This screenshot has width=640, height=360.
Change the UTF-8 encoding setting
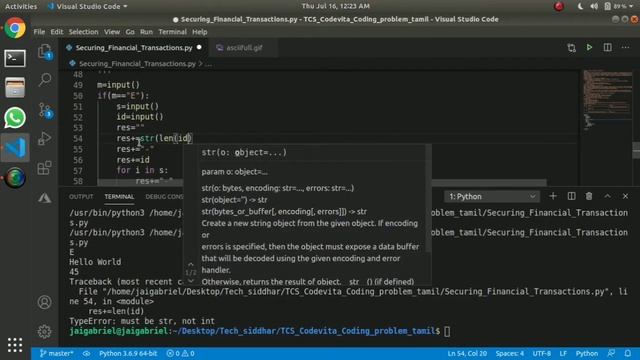pyautogui.click(x=542, y=353)
